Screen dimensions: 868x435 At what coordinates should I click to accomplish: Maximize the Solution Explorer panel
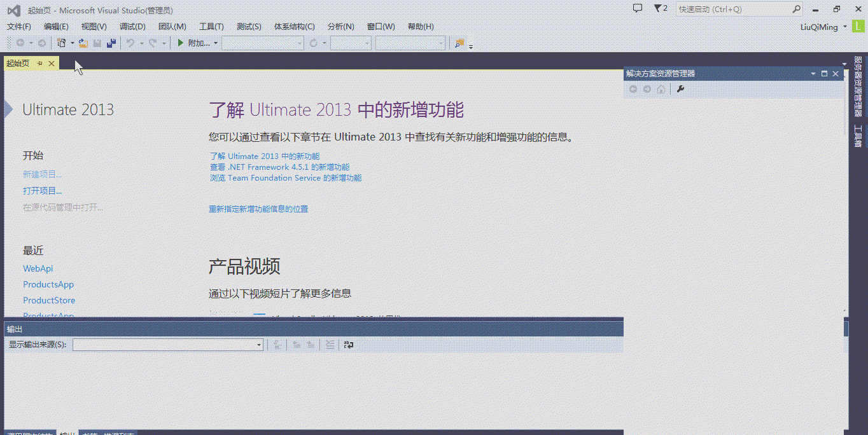824,74
